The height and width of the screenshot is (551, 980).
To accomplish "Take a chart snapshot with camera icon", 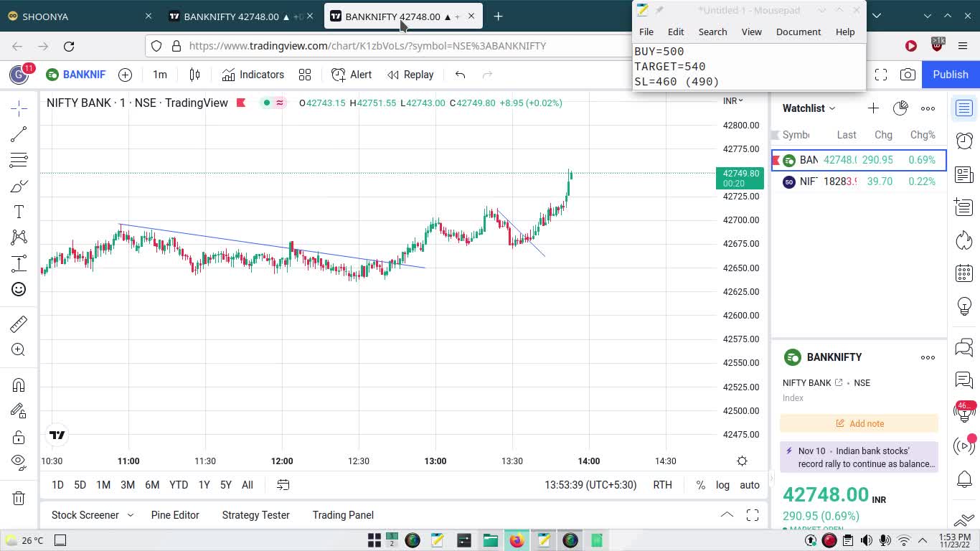I will pos(908,75).
